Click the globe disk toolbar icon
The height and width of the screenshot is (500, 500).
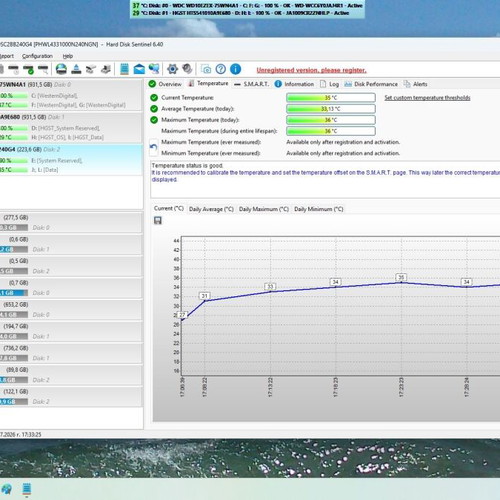click(x=61, y=69)
